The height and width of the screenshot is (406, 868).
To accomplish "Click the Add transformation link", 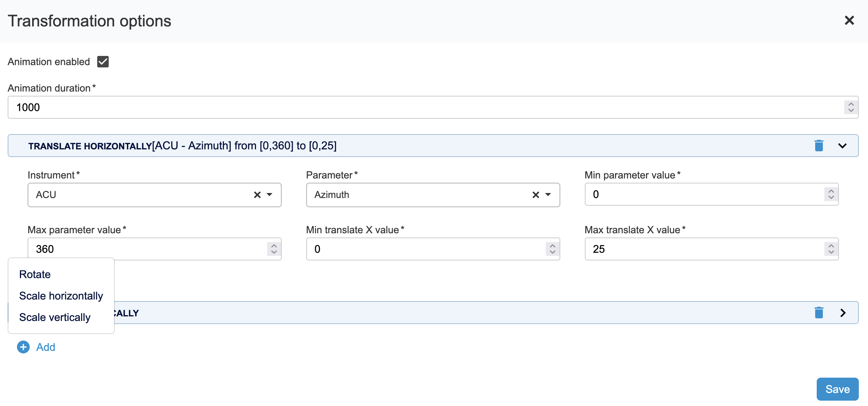I will tap(46, 347).
